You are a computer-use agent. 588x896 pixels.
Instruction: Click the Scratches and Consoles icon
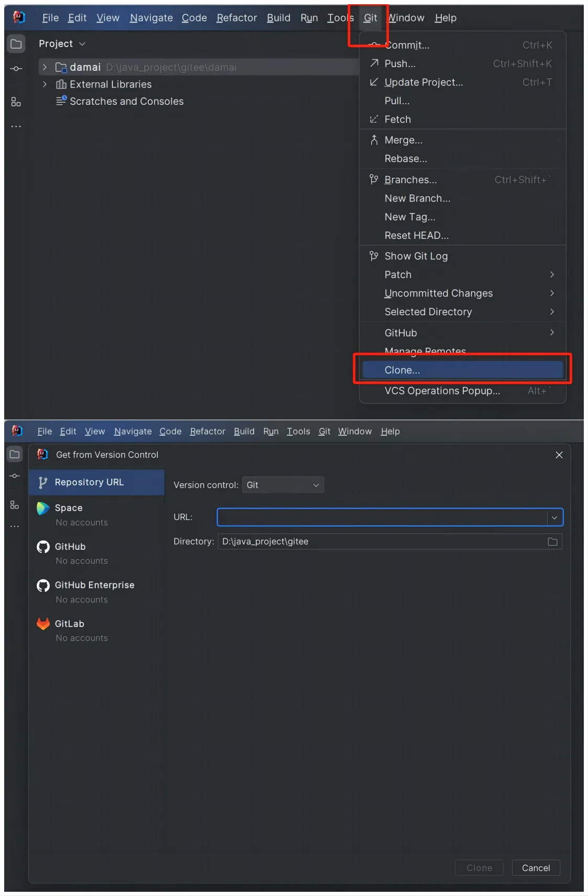61,101
